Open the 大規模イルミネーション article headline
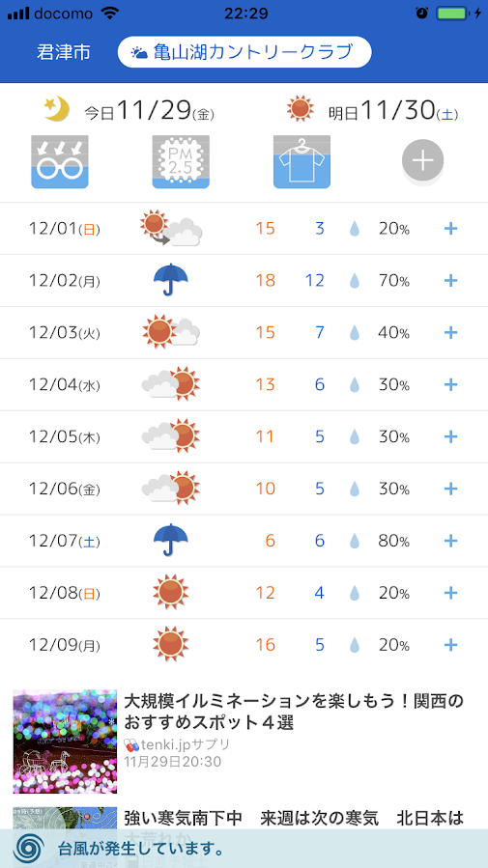 coord(294,712)
